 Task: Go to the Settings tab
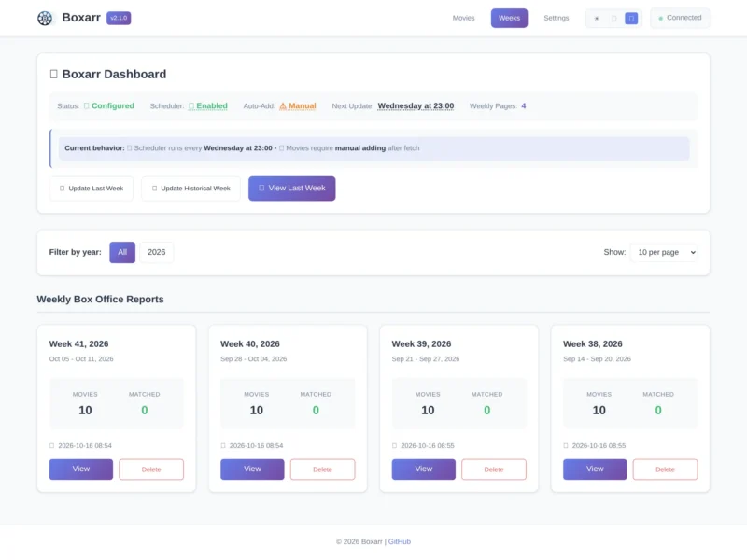pos(557,18)
